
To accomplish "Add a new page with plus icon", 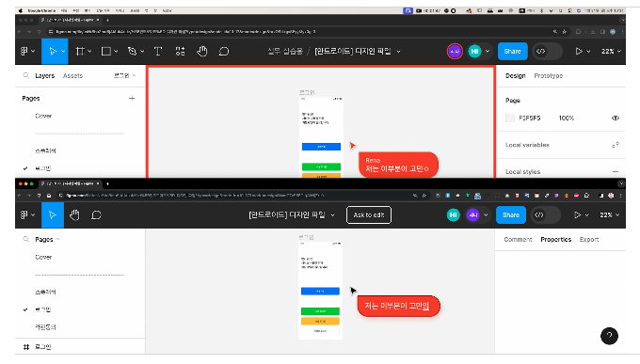I will tap(132, 99).
